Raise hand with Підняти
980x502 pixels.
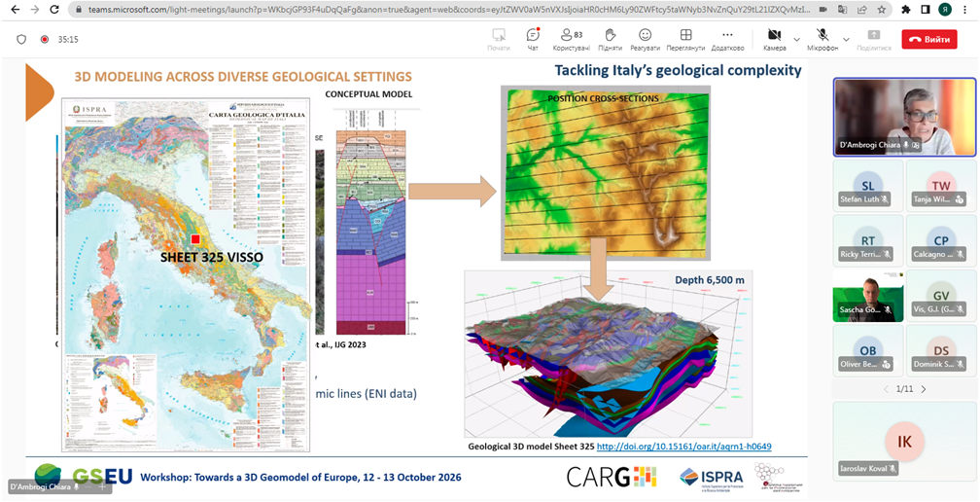coord(610,39)
